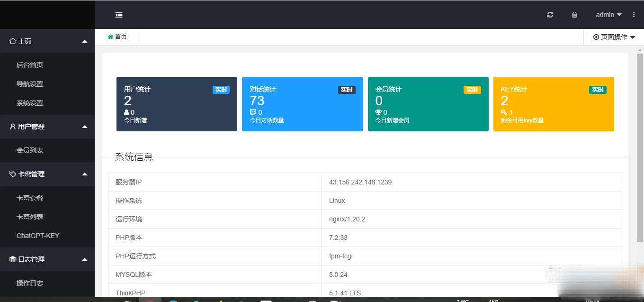Click the house icon beside 主页
Screen dimensions: 644x302
13,41
